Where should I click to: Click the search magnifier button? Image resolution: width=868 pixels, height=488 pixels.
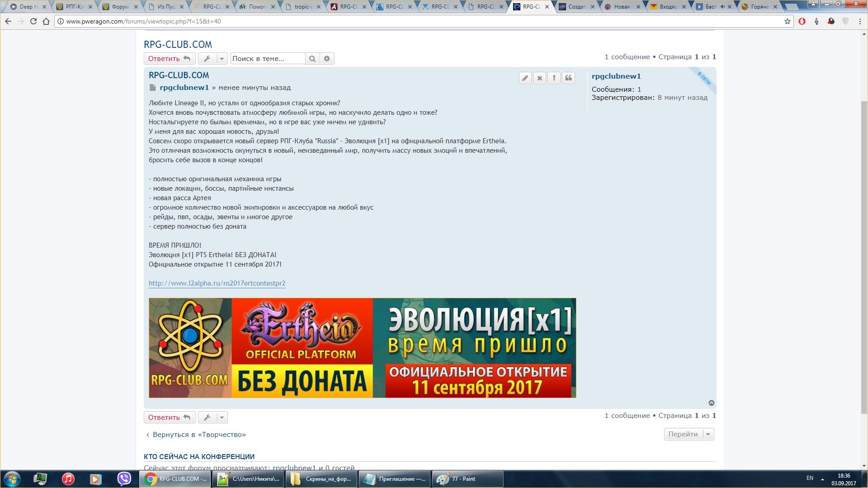click(x=312, y=59)
